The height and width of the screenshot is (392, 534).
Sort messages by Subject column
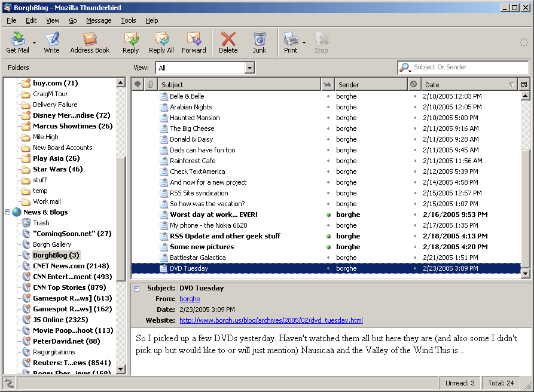(239, 84)
